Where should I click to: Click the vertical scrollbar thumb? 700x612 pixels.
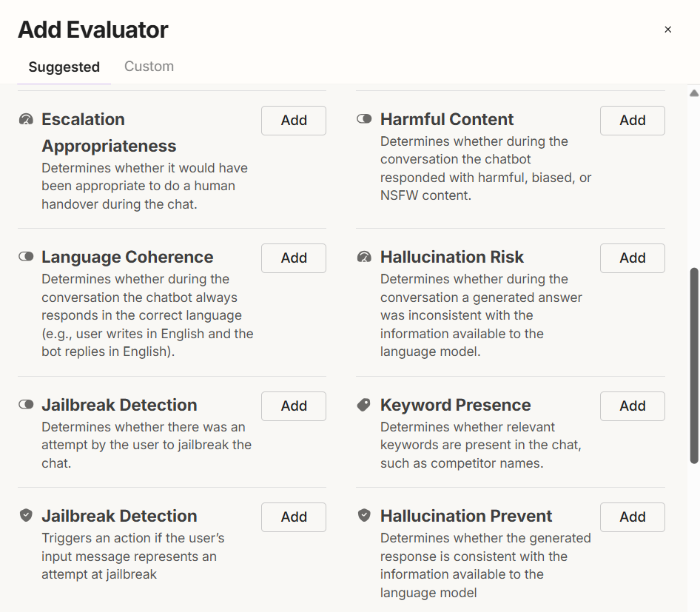[693, 366]
